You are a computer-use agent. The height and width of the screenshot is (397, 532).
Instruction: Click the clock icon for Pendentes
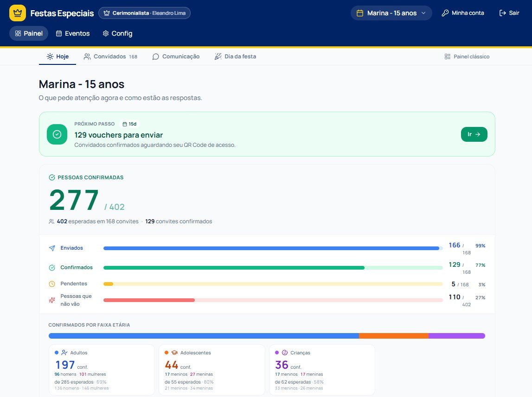(x=52, y=284)
